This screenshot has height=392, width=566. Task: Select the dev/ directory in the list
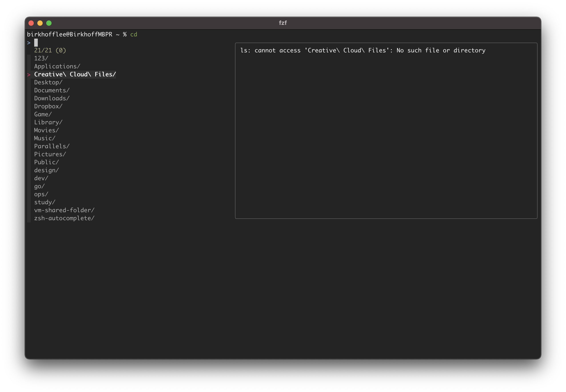41,178
